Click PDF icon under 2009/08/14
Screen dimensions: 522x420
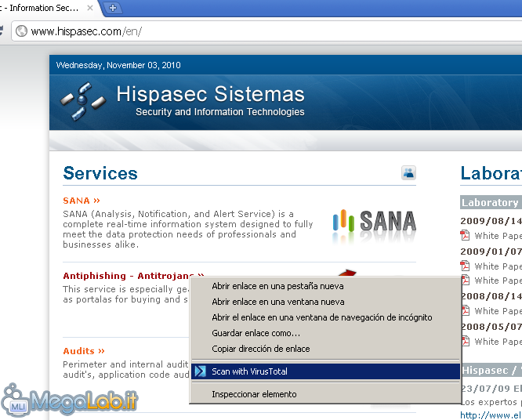(x=465, y=235)
